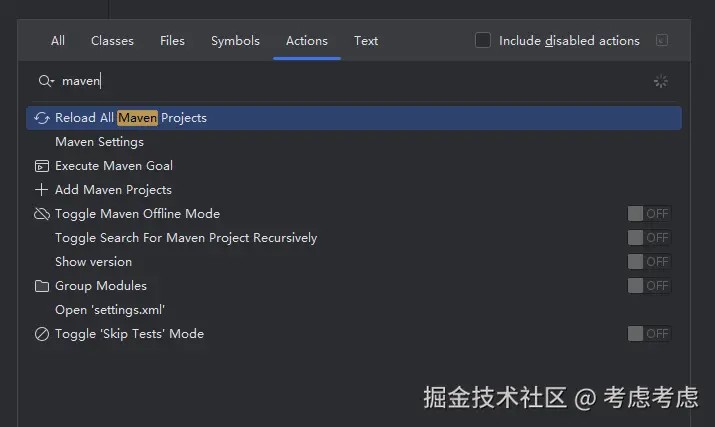Open the Symbols tab

click(235, 41)
